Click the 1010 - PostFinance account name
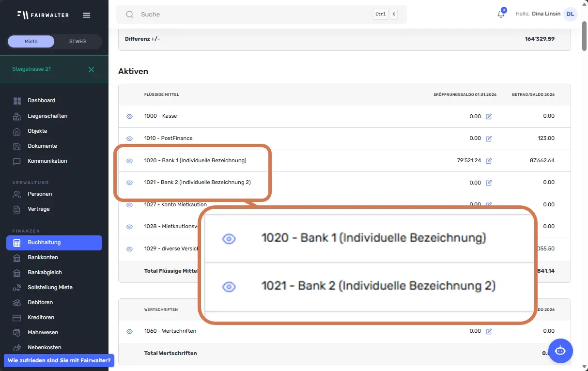 169,139
